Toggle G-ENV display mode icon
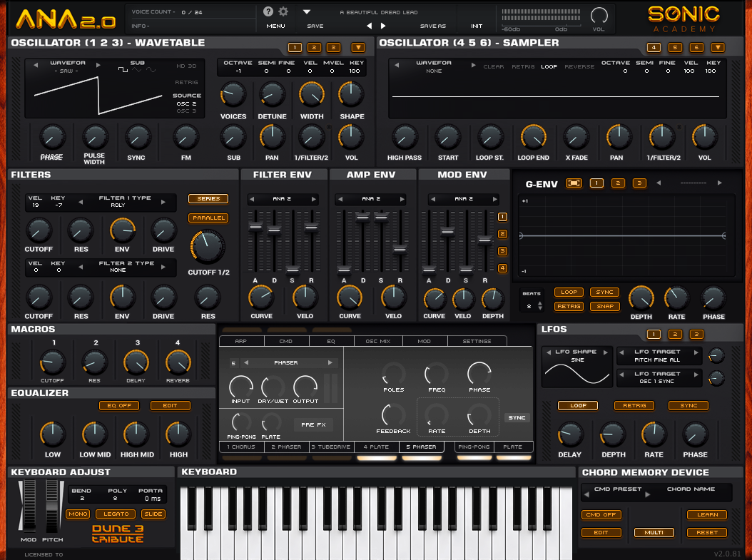Screen dimensions: 752x560 pos(574,183)
